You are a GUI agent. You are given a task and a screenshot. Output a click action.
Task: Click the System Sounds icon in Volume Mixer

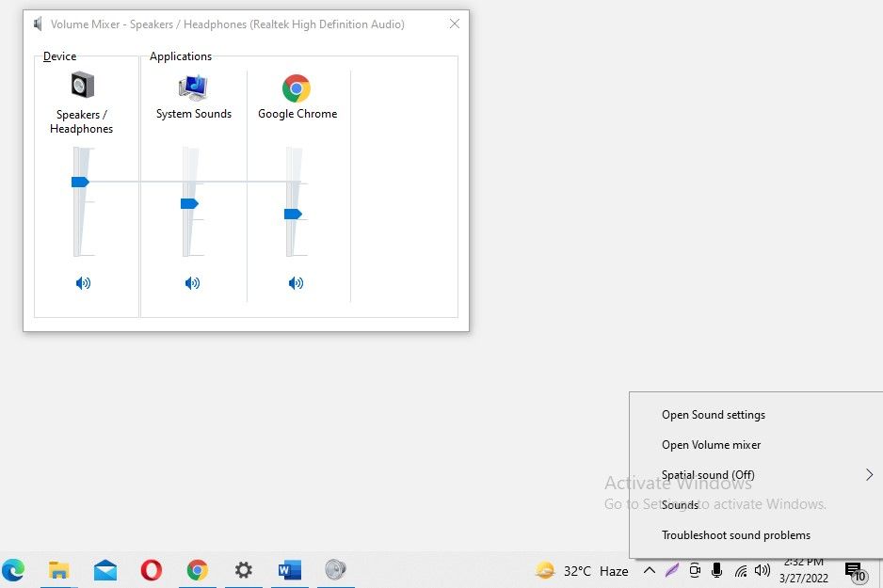tap(193, 87)
